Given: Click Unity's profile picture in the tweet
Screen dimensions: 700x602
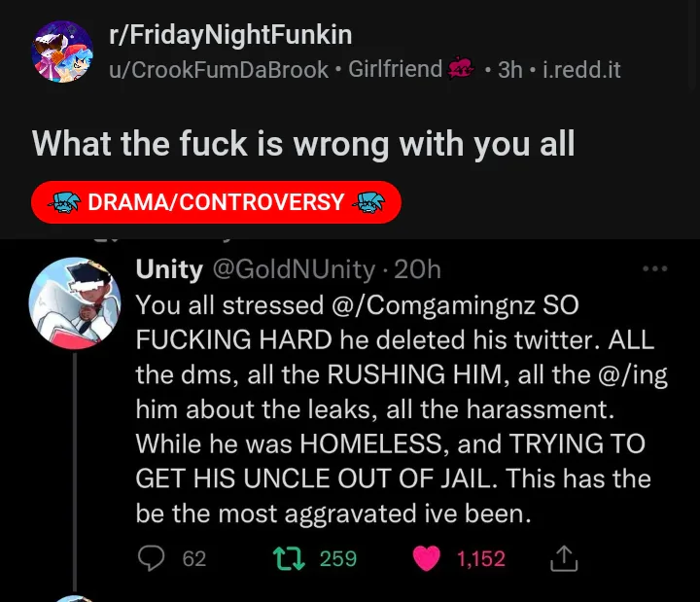Looking at the screenshot, I should tap(75, 302).
